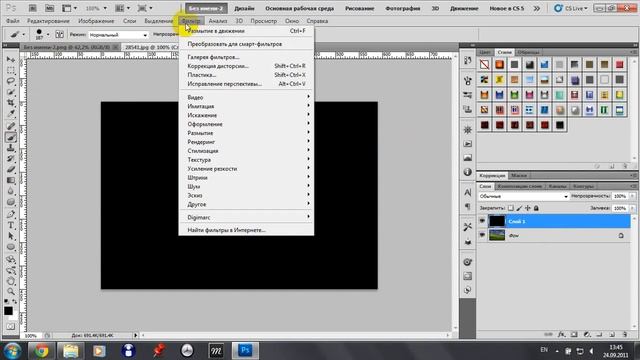Click the foreground color swatch
Image resolution: width=640 pixels, height=360 pixels.
pos(8,311)
